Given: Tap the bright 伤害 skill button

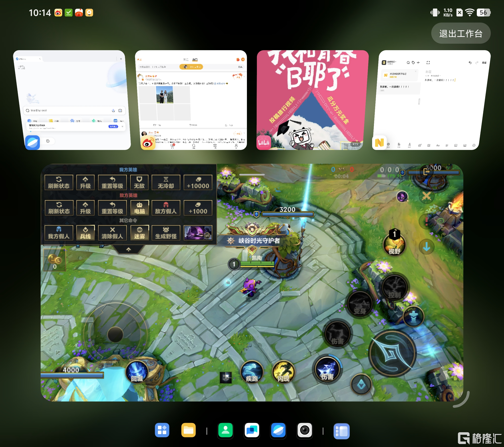Looking at the screenshot, I should tap(327, 369).
